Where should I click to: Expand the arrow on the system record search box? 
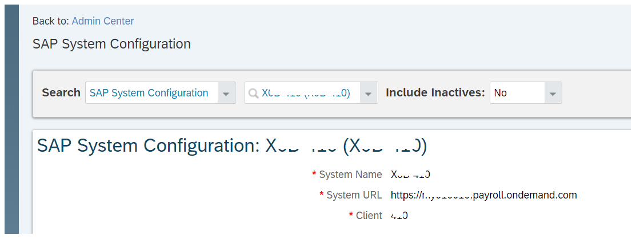coord(369,93)
